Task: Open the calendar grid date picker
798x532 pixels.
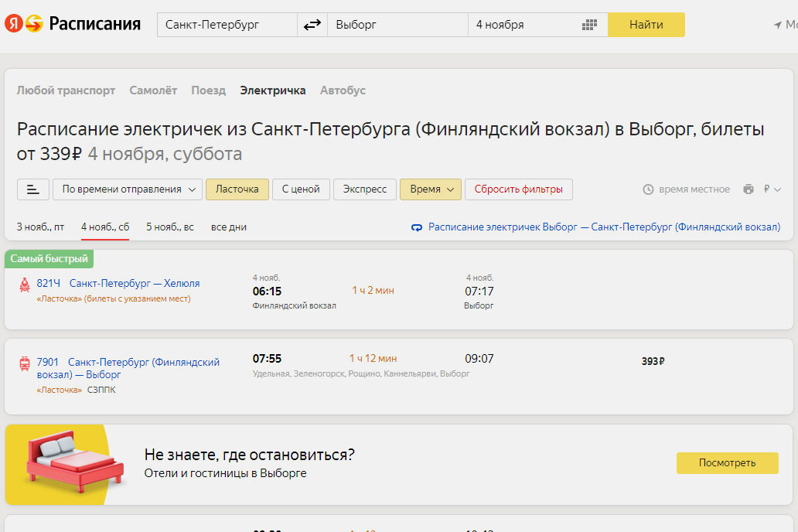Action: point(589,25)
